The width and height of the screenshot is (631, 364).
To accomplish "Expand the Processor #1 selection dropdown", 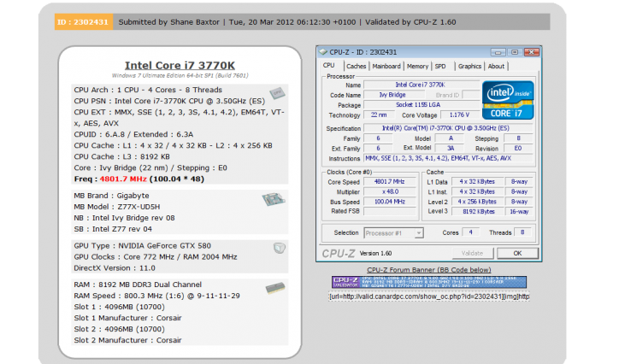I will (419, 233).
